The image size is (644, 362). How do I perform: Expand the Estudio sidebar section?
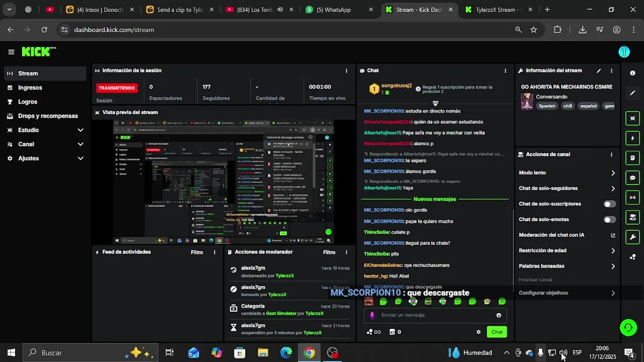point(45,130)
